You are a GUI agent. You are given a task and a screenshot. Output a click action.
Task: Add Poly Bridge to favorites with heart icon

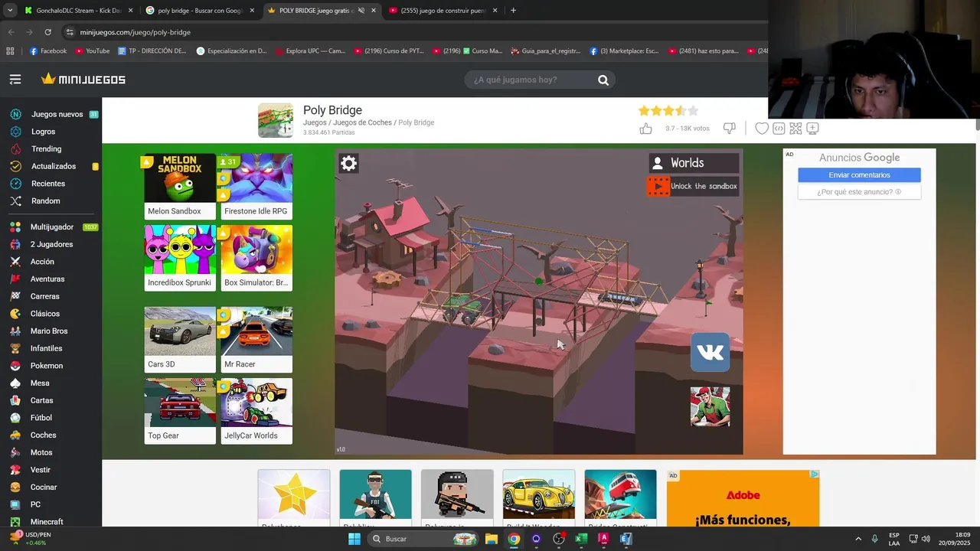(762, 129)
